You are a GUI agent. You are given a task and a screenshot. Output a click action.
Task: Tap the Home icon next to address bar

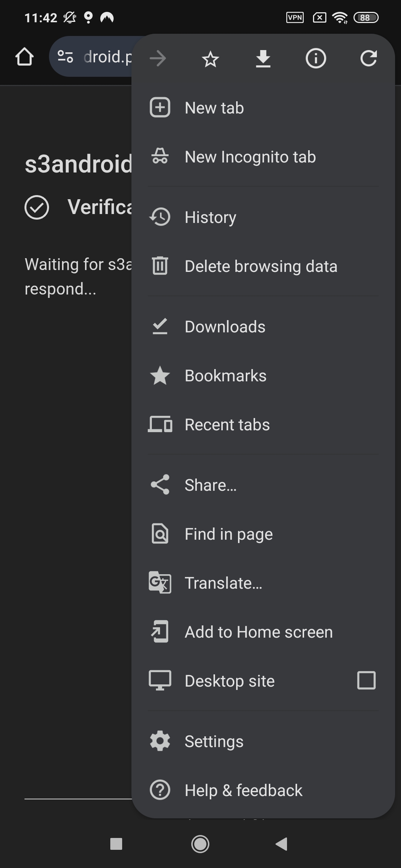(x=24, y=57)
